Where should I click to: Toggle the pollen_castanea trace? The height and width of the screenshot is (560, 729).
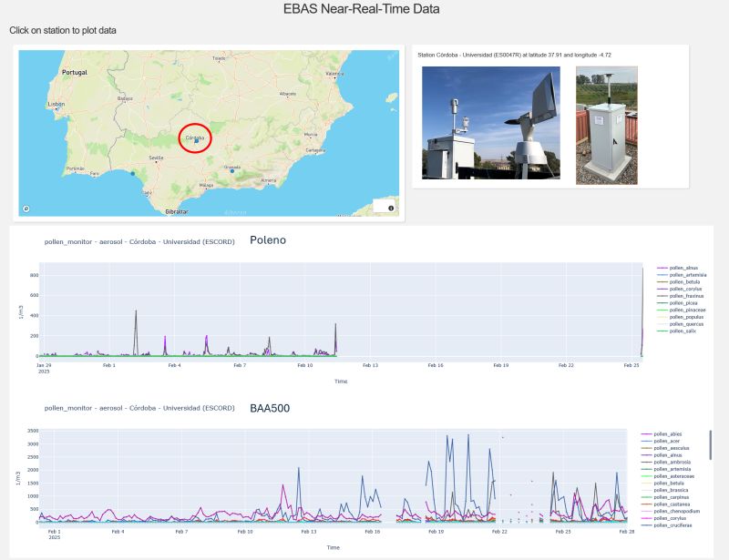[666, 504]
